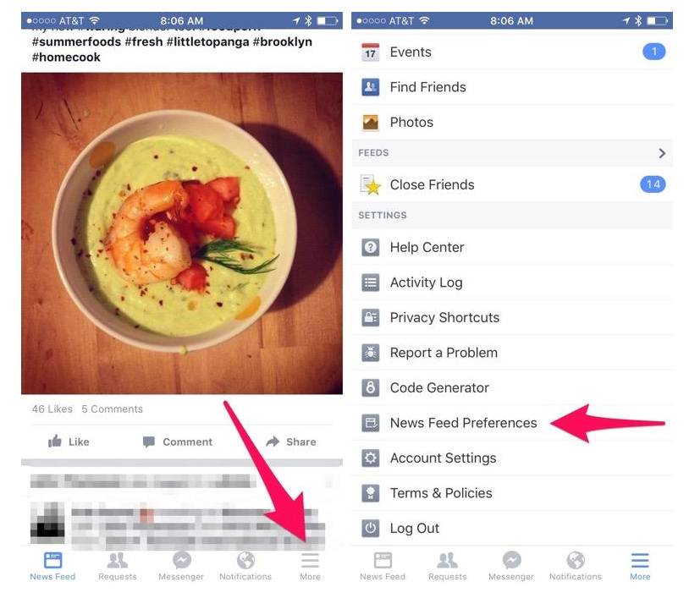Click the Account Settings gear icon
The width and height of the screenshot is (700, 598).
(x=370, y=458)
